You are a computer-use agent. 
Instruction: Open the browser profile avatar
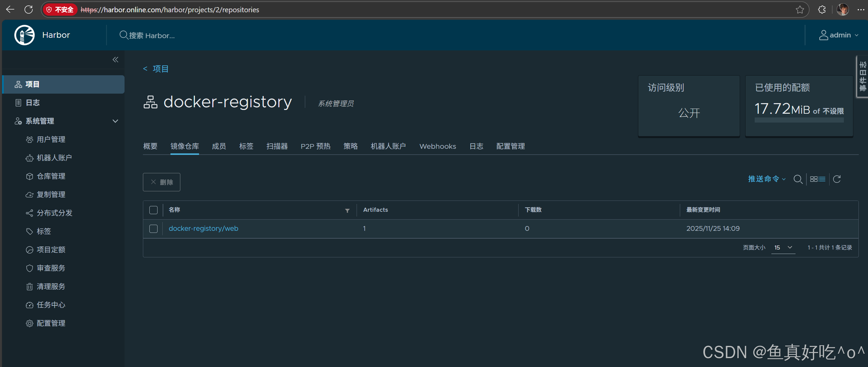click(842, 10)
